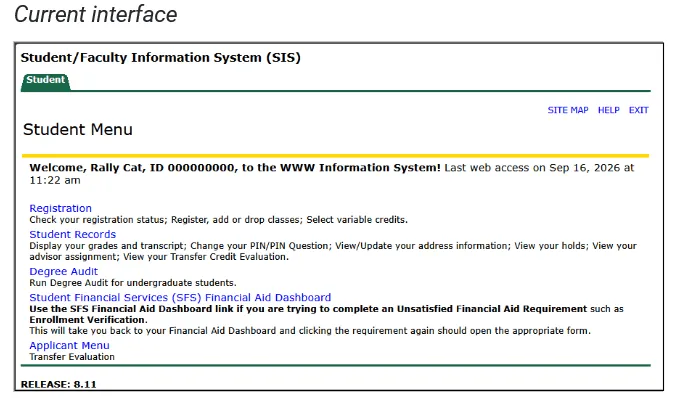Open the Applicant Menu link
679x398 pixels.
pos(69,346)
